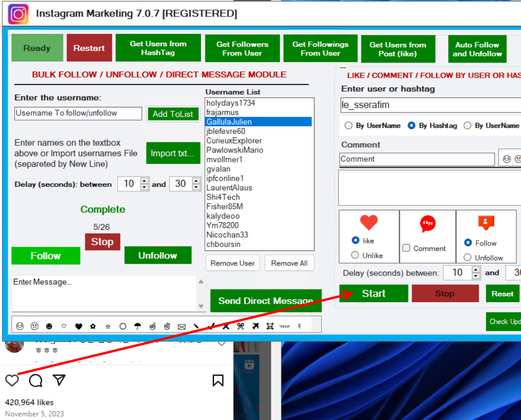Screen dimensions: 521x420
Task: Insert the black heart emoji into the message
Action: (x=79, y=326)
